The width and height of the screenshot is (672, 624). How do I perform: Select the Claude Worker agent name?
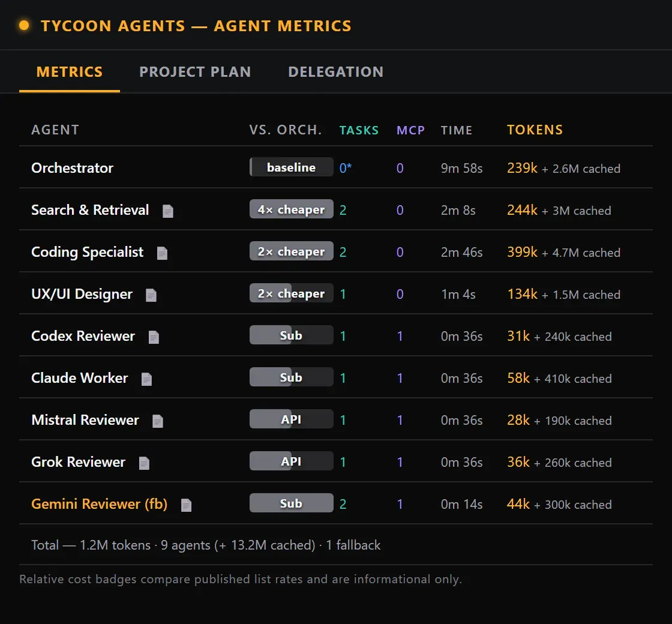point(80,377)
